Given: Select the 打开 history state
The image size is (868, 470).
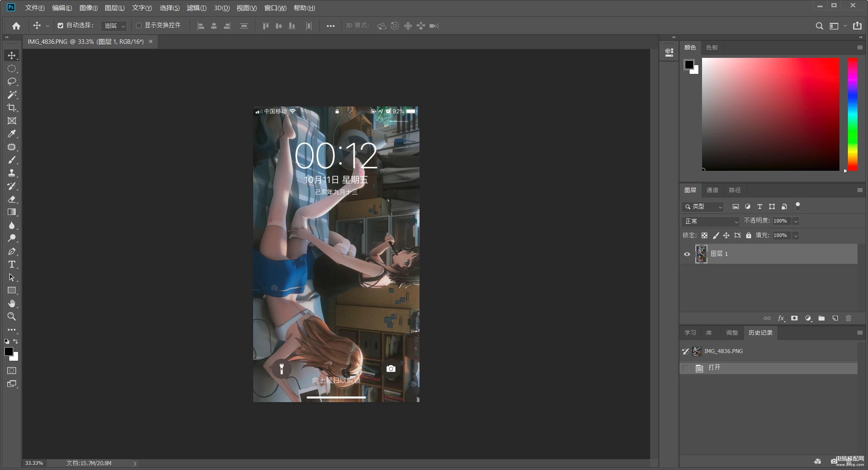Looking at the screenshot, I should 768,368.
